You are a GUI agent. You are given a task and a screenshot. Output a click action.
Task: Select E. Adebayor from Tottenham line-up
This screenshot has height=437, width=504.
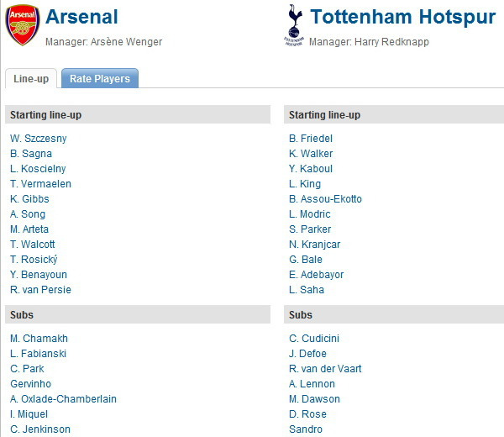pyautogui.click(x=317, y=275)
